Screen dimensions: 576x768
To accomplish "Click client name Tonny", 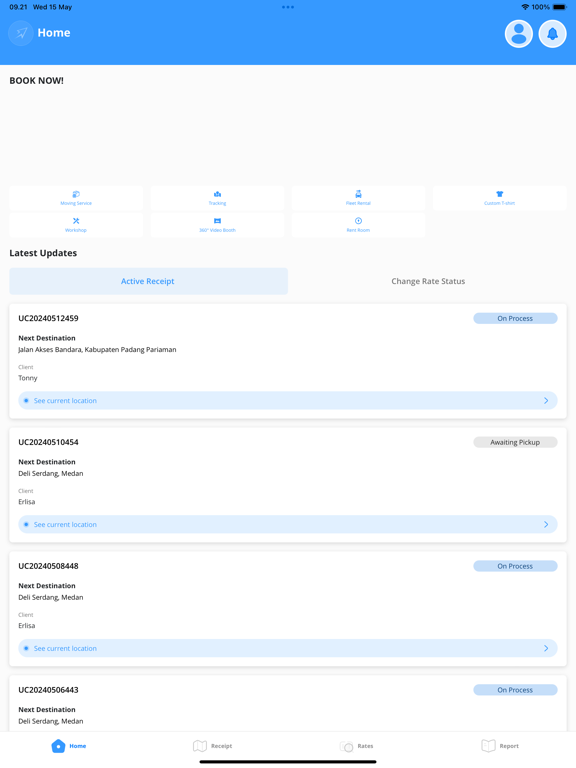I will click(x=28, y=378).
